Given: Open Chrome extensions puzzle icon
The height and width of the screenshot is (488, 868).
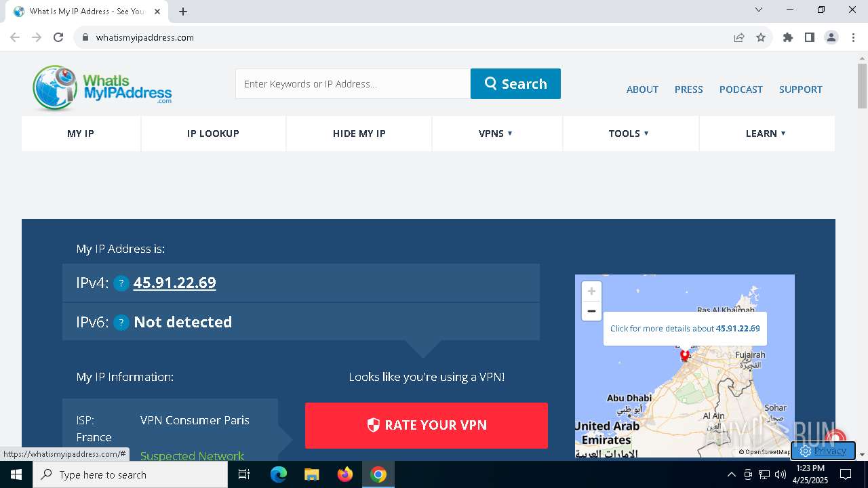Looking at the screenshot, I should pyautogui.click(x=788, y=37).
